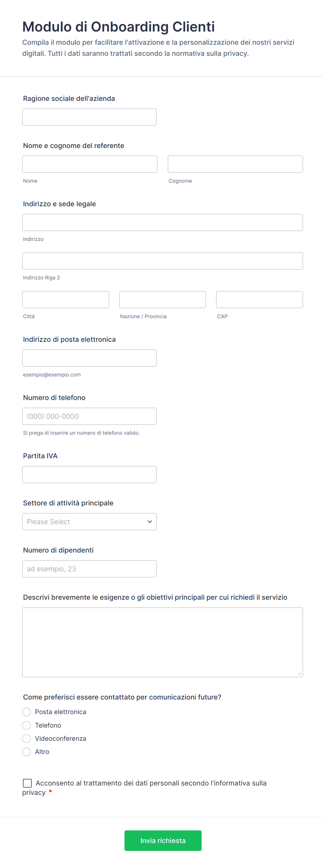Click the Numero di dipendenti field
The width and height of the screenshot is (322, 868).
89,569
